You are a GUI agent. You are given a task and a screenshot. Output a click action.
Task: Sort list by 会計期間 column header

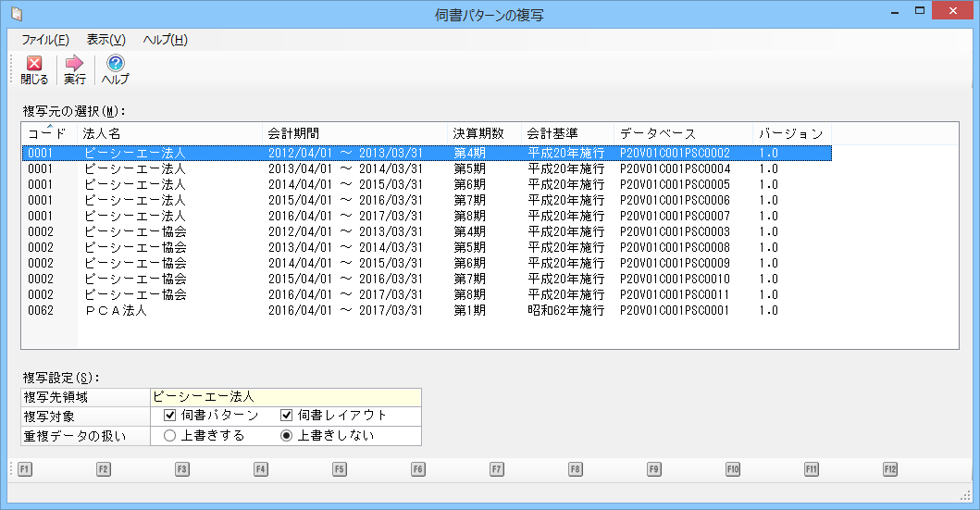(x=354, y=133)
